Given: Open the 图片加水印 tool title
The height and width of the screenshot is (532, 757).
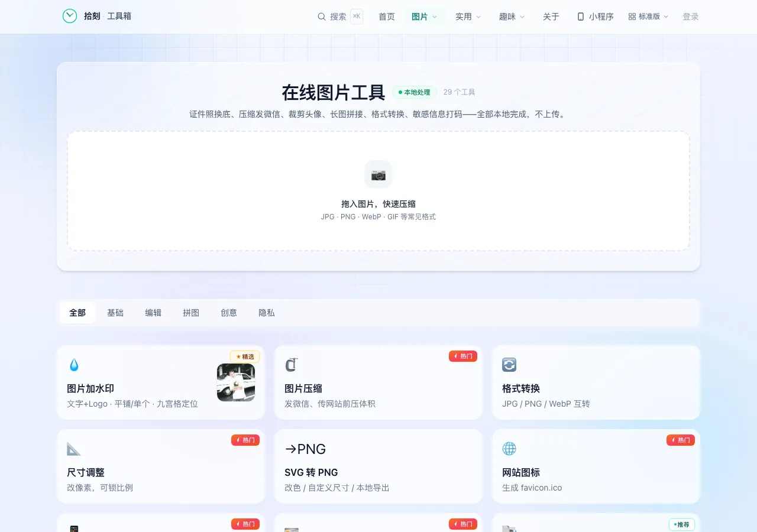Looking at the screenshot, I should coord(90,388).
